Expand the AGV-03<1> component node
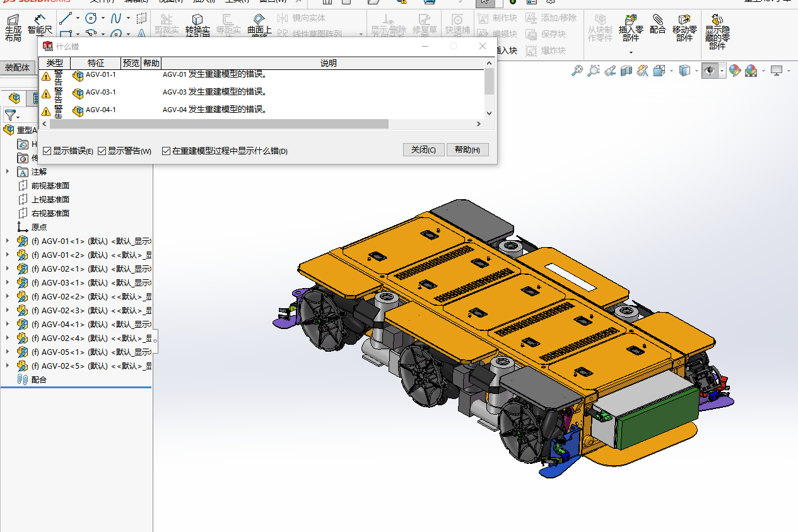The image size is (798, 532). (x=8, y=282)
